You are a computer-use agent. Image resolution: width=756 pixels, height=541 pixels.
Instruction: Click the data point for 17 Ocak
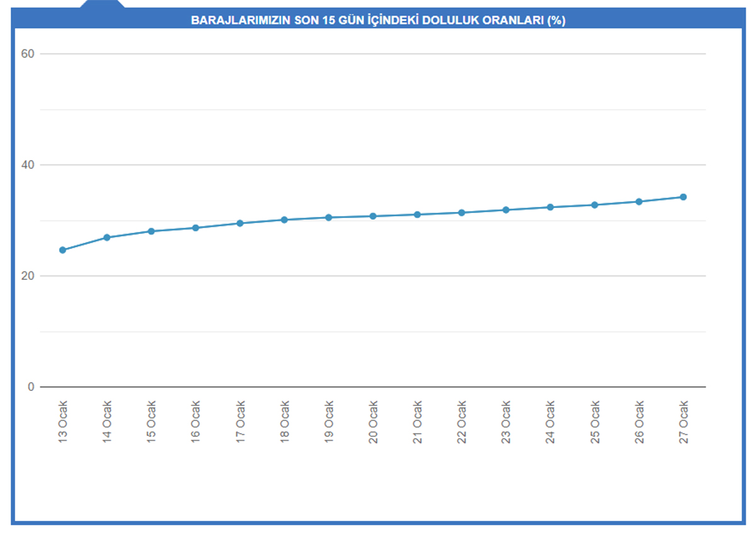240,223
